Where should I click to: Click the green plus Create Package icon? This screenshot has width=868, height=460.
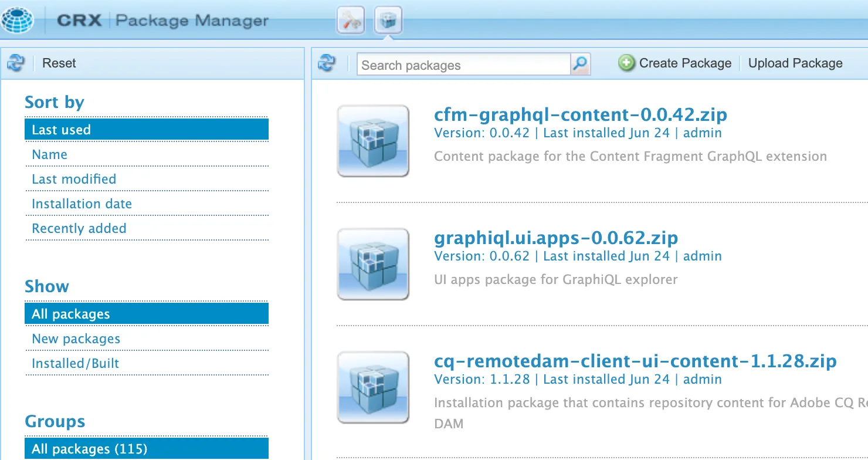pos(626,63)
